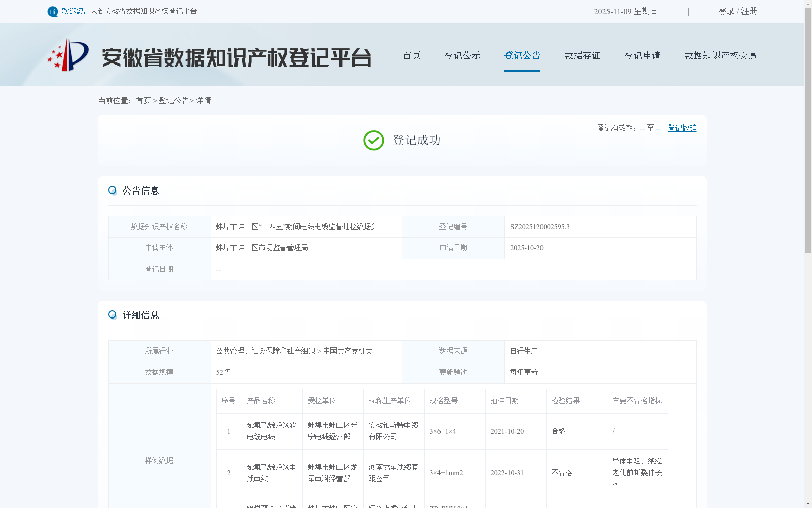Viewport: 812px width, 508px height.
Task: Click the 公告信息 section bullet icon
Action: (113, 190)
